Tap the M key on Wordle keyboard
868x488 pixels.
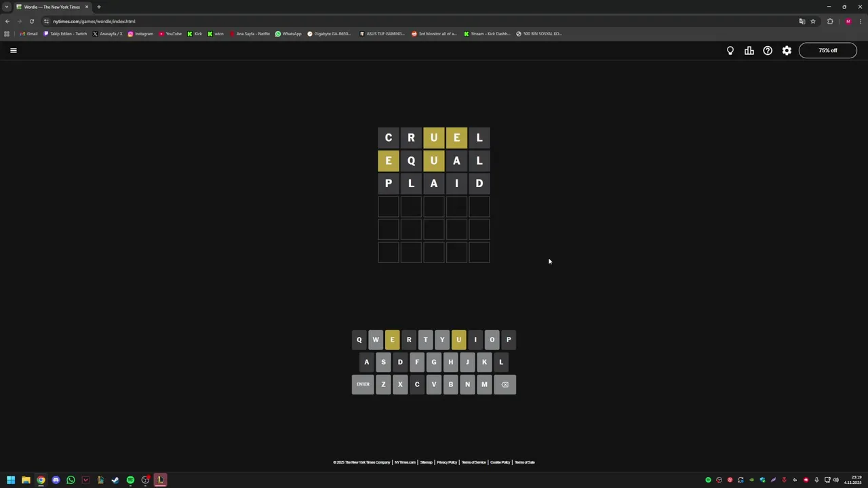(x=484, y=384)
